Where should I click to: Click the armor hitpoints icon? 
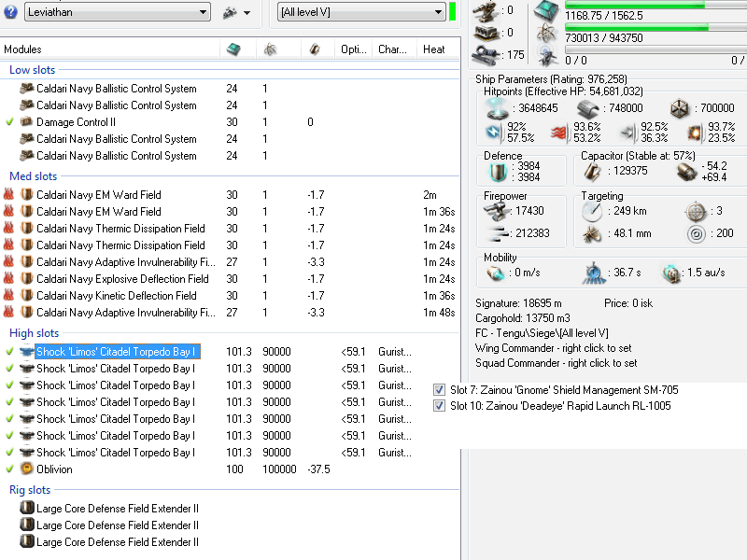tap(587, 108)
